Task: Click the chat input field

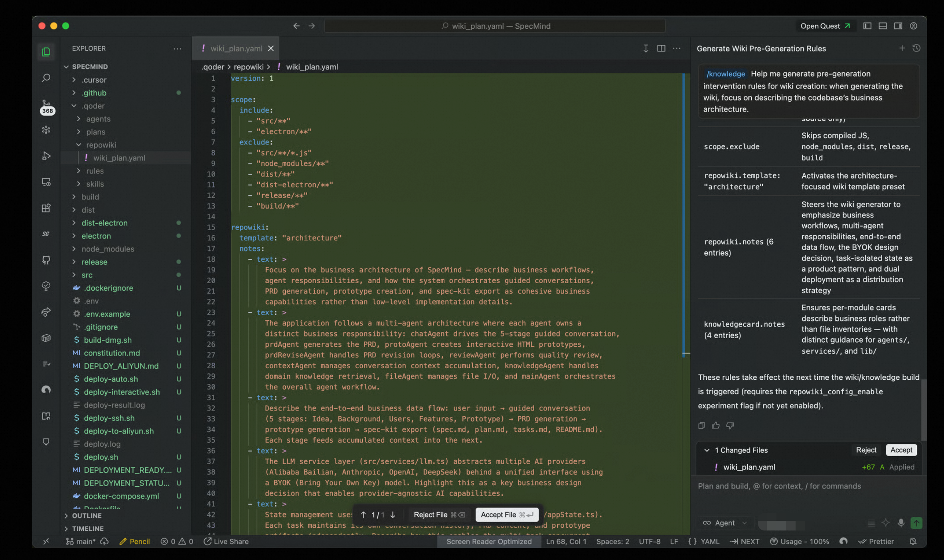Action: pos(809,495)
